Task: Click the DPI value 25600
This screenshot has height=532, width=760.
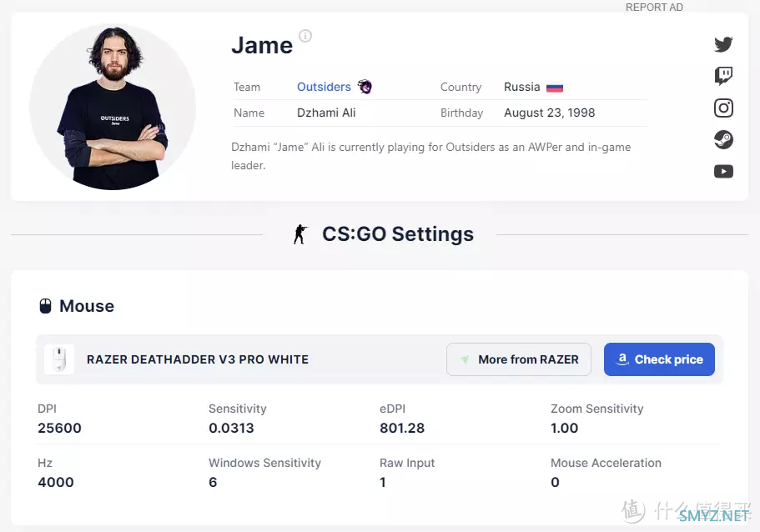Action: click(x=59, y=429)
